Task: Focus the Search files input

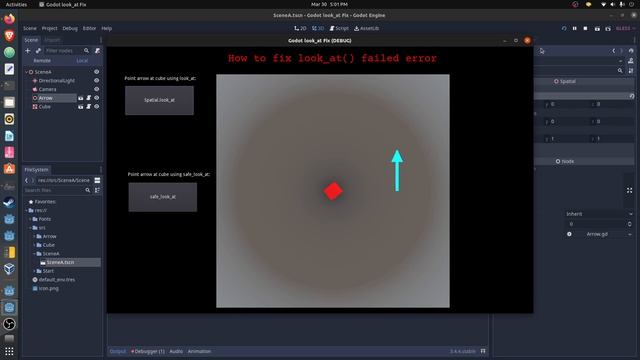Action: coord(57,190)
